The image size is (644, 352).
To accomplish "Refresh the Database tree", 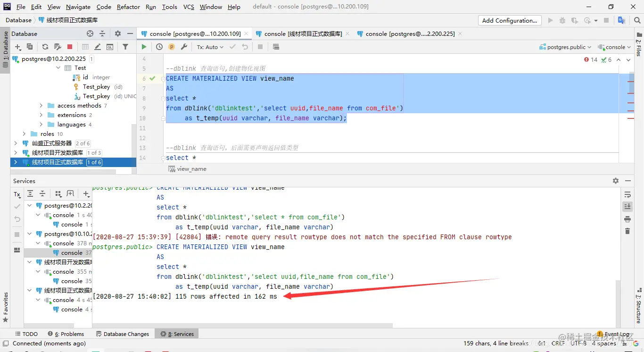I will click(x=45, y=47).
